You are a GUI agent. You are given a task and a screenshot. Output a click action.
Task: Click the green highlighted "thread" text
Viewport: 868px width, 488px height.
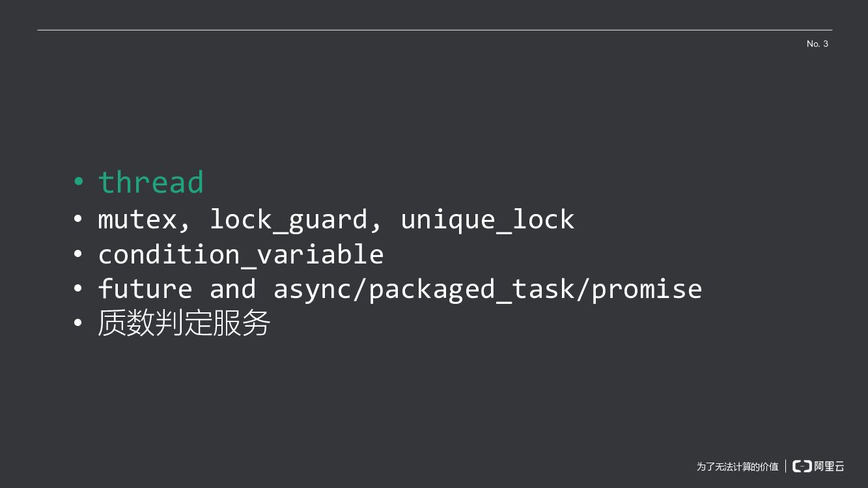click(151, 182)
